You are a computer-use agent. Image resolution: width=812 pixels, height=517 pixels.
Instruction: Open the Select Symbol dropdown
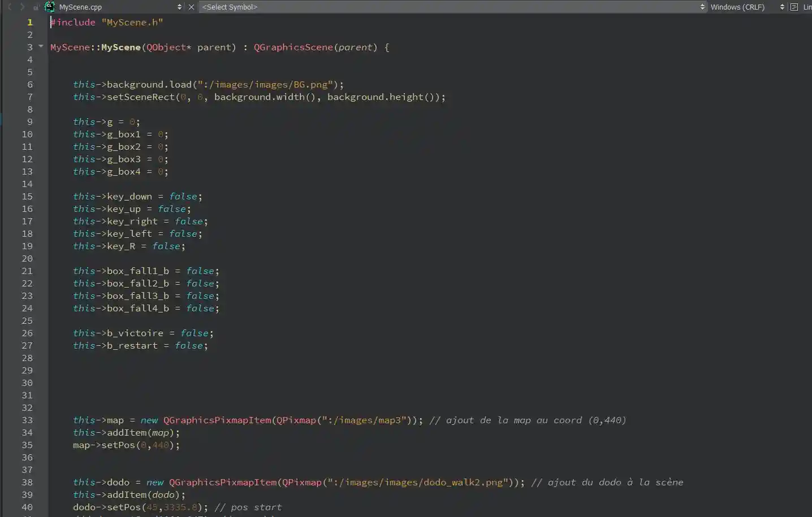(452, 7)
